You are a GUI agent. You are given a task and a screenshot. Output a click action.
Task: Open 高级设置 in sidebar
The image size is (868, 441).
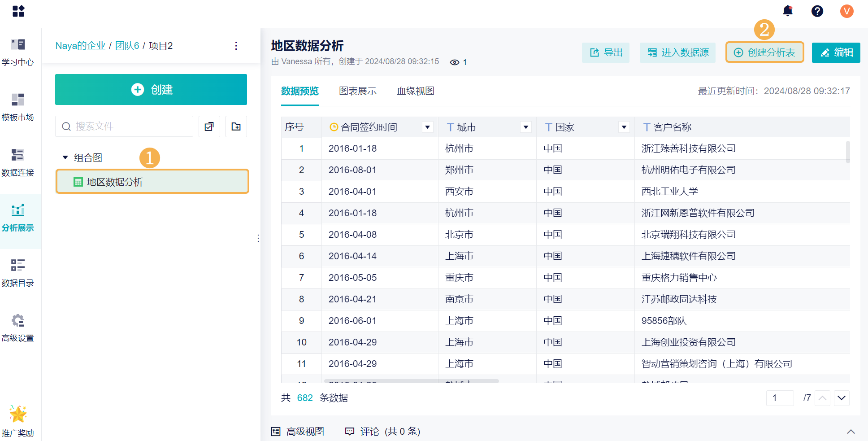tap(18, 328)
